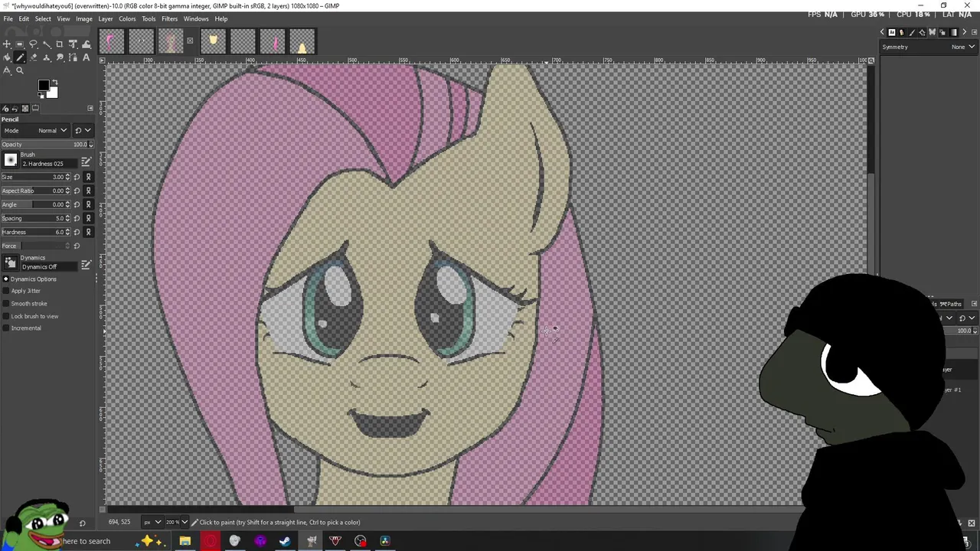
Task: Link Aspect Ratio to brush default
Action: pyautogui.click(x=88, y=191)
